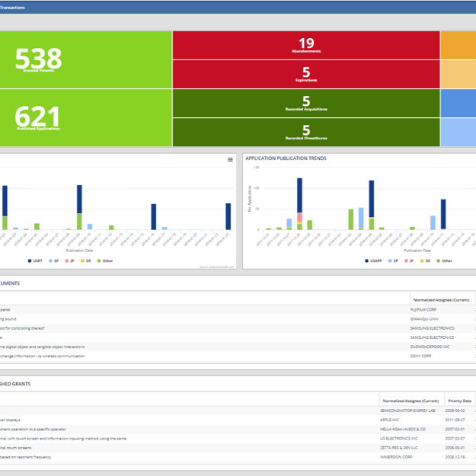Toggle Other series in the left chart legend
Screen dimensions: 476x476
pos(105,260)
